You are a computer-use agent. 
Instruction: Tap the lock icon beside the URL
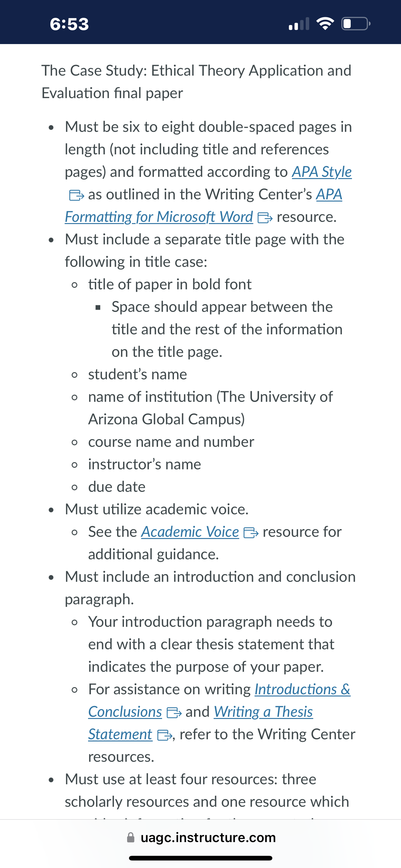131,837
